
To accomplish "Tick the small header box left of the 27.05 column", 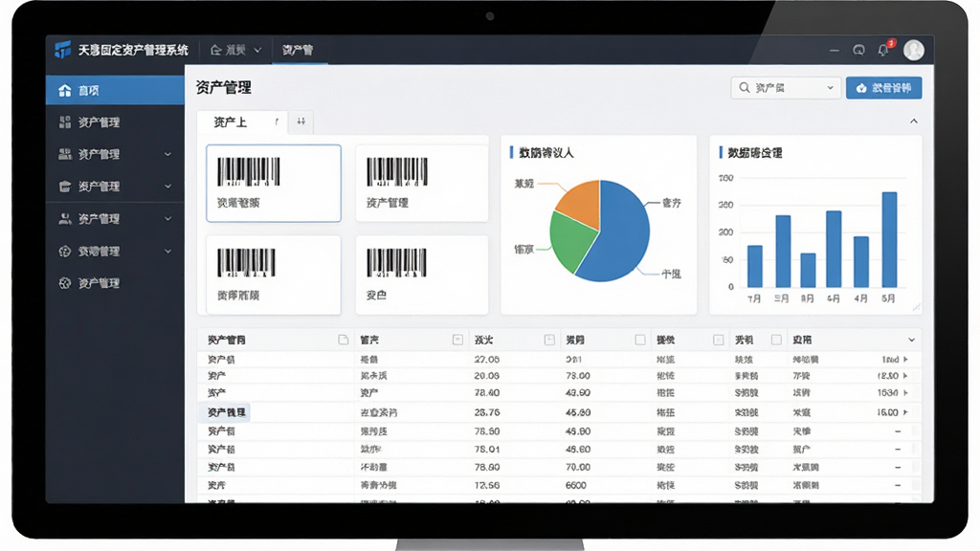I will tap(457, 340).
